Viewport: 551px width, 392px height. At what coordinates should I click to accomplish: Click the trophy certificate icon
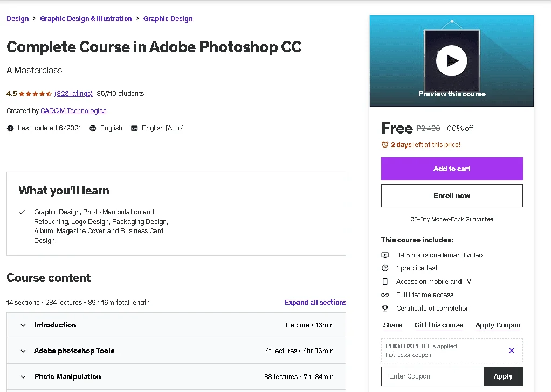point(385,309)
